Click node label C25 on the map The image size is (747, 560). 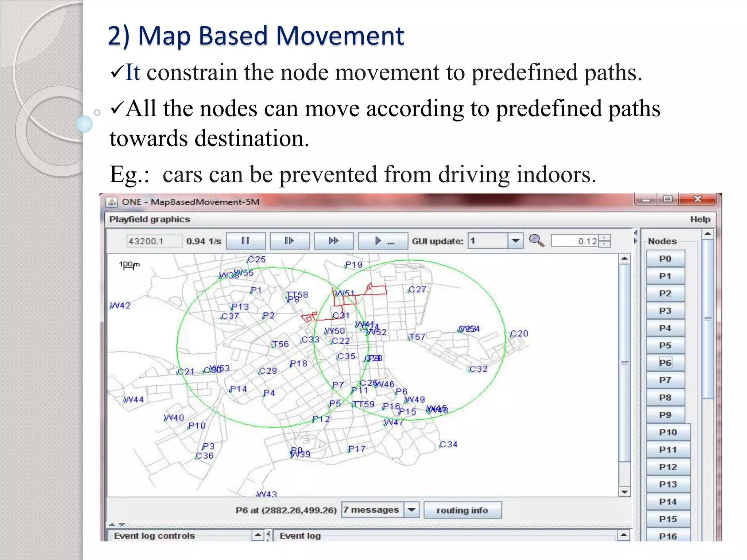[257, 260]
